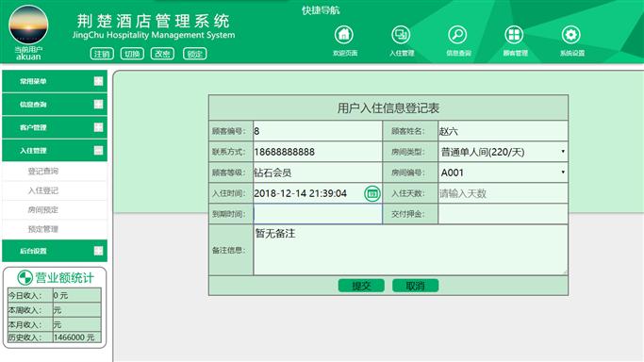Click the 营业额统计 pie chart icon
This screenshot has height=362, width=644.
pyautogui.click(x=25, y=278)
